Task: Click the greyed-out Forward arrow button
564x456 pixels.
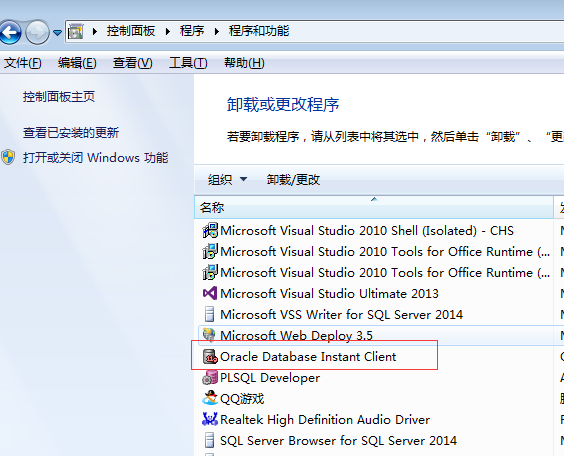Action: [37, 32]
